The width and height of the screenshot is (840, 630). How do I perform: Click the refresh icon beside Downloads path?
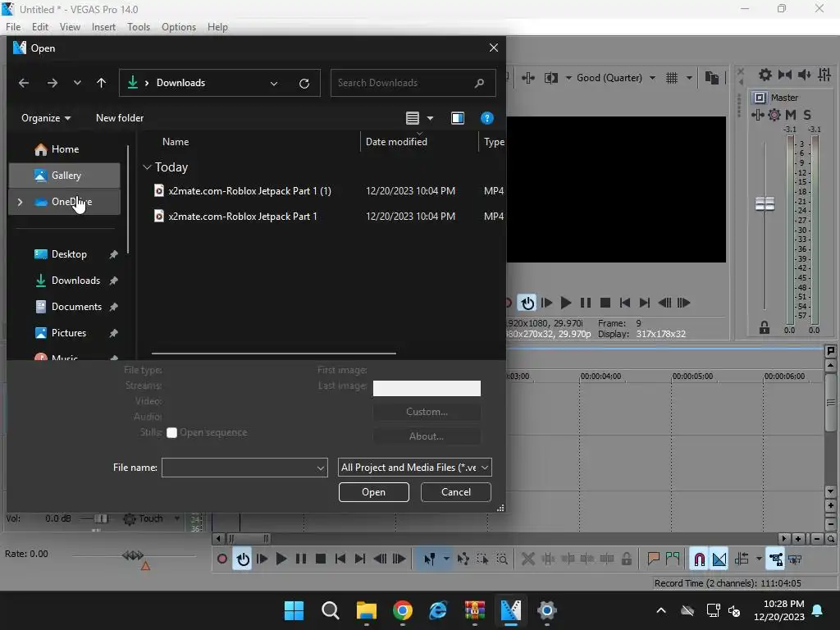pos(304,83)
